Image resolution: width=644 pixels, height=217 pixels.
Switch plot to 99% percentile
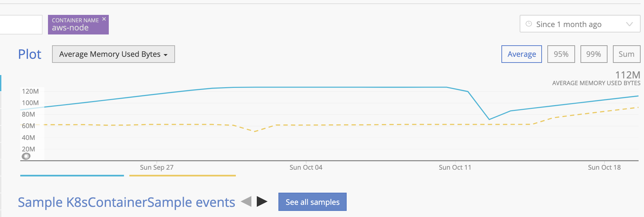click(x=594, y=54)
